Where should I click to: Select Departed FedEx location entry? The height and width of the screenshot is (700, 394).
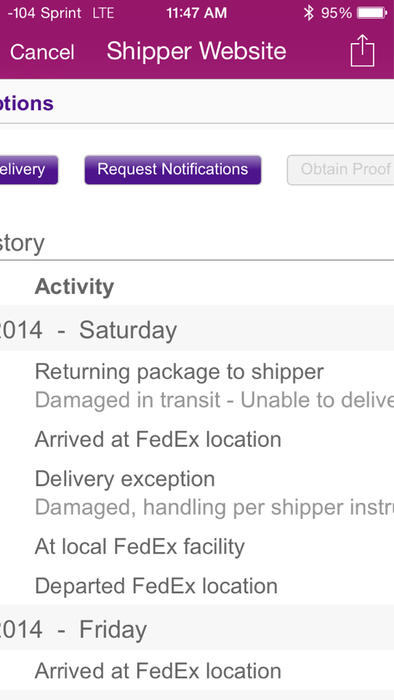click(156, 586)
